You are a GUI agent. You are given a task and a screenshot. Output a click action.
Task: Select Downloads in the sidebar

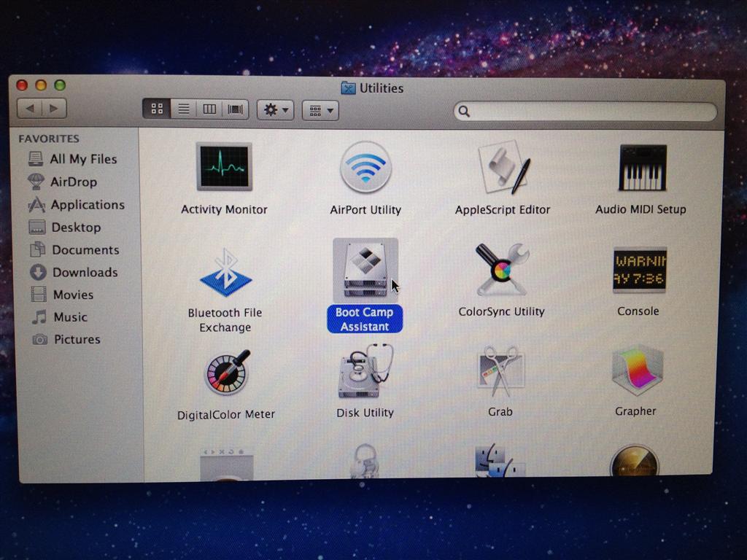(x=74, y=272)
